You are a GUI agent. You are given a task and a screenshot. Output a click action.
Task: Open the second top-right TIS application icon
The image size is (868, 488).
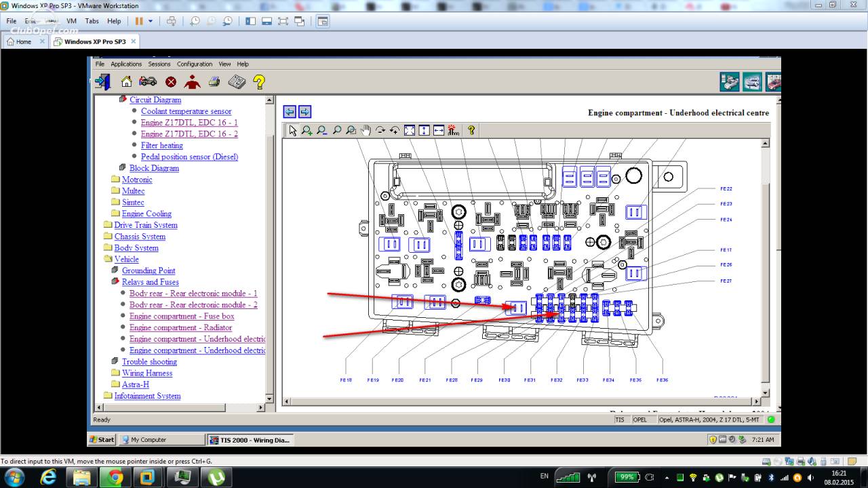752,82
